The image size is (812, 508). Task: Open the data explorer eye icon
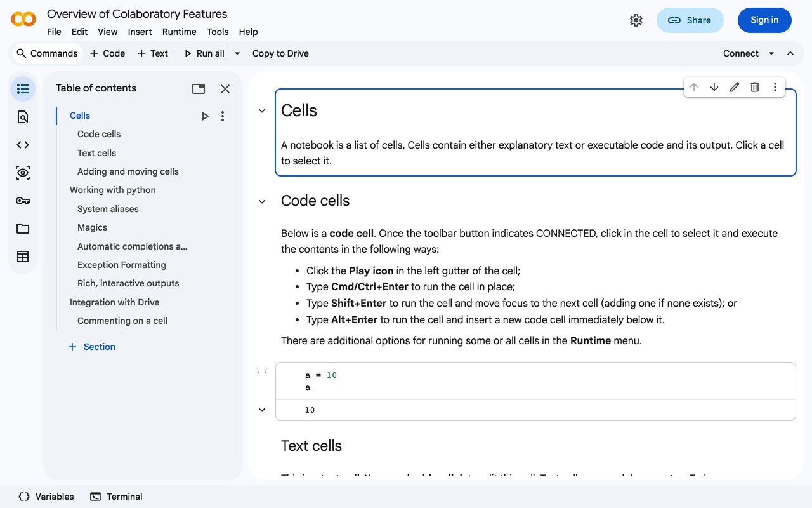[x=23, y=173]
